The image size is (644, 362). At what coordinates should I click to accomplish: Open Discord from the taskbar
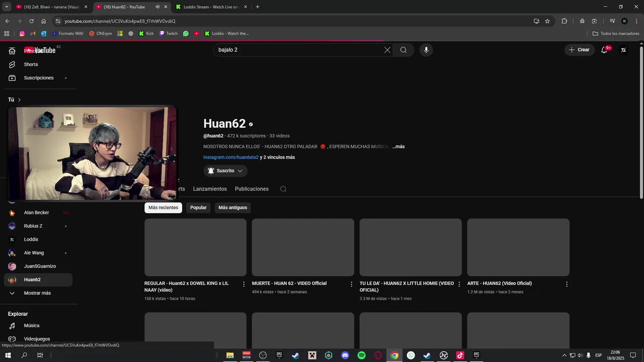click(345, 355)
